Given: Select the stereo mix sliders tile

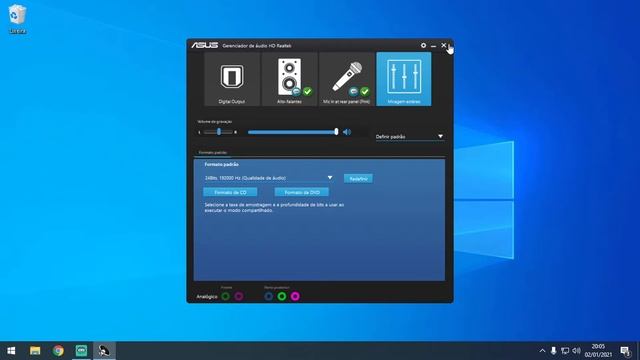Looking at the screenshot, I should click(404, 79).
